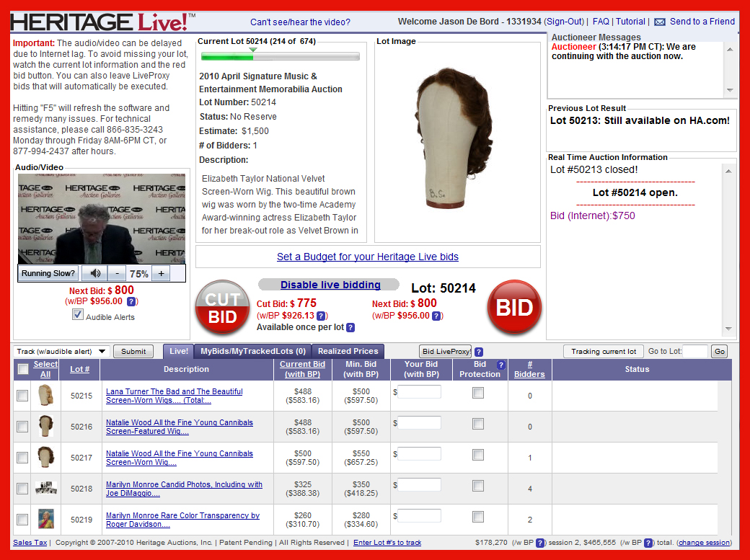Enable Bid Protection for lot 50217
Screen dimensions: 750x560
point(478,455)
